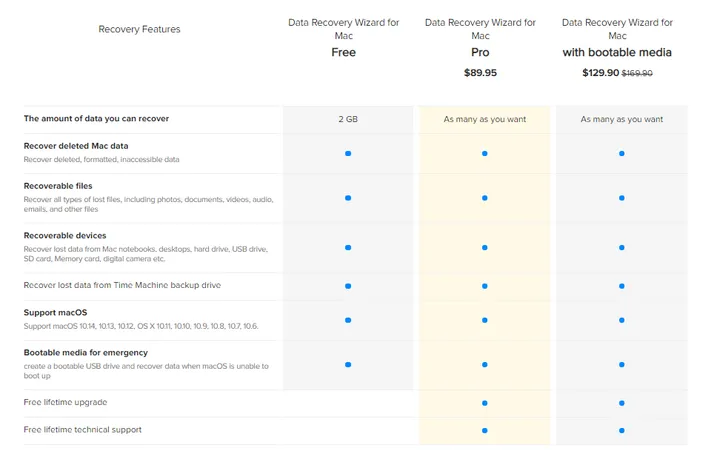The width and height of the screenshot is (720, 450).
Task: Select the Data Recovery Wizard Pro column header
Action: click(480, 37)
